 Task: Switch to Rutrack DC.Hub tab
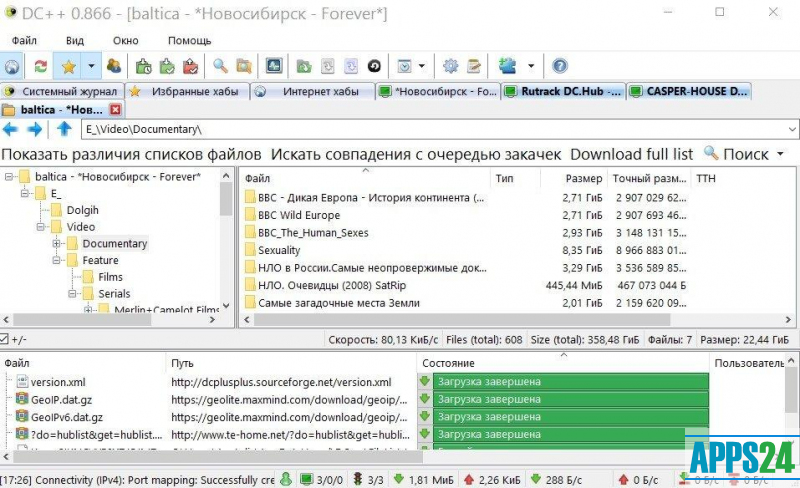[x=563, y=91]
